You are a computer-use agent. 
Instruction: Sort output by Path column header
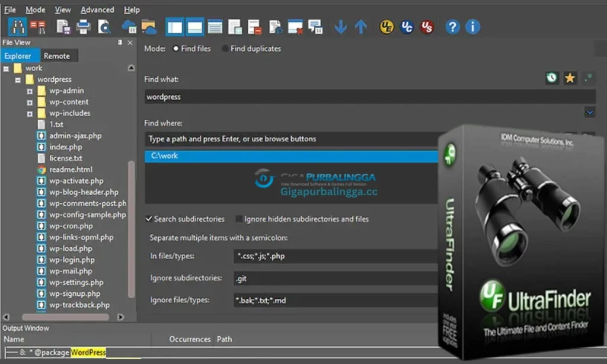[x=224, y=339]
